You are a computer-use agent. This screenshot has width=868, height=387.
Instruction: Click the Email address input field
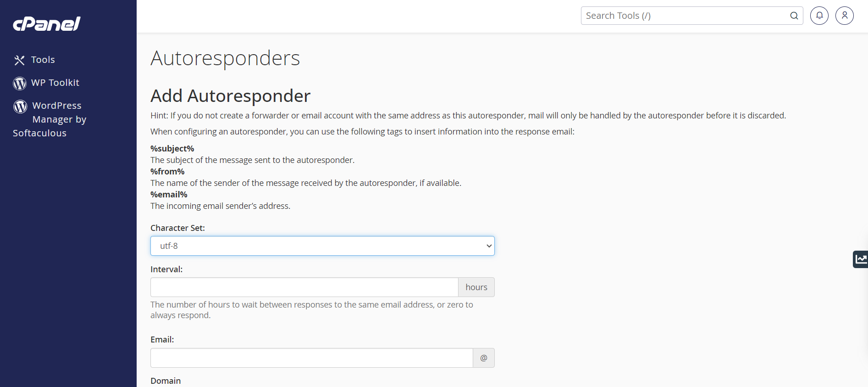pyautogui.click(x=311, y=358)
